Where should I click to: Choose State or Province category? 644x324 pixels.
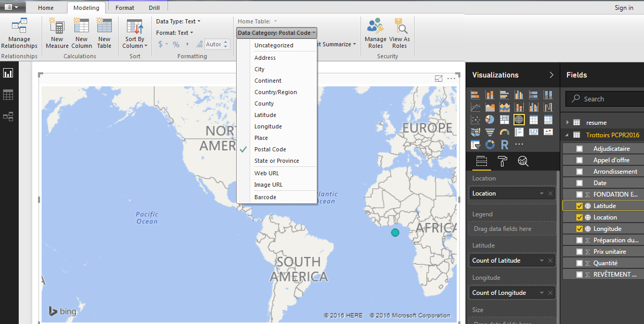coord(277,161)
